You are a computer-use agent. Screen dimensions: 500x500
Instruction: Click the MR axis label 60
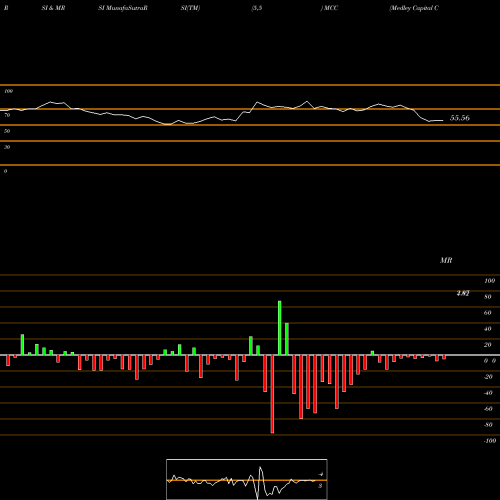pyautogui.click(x=488, y=313)
